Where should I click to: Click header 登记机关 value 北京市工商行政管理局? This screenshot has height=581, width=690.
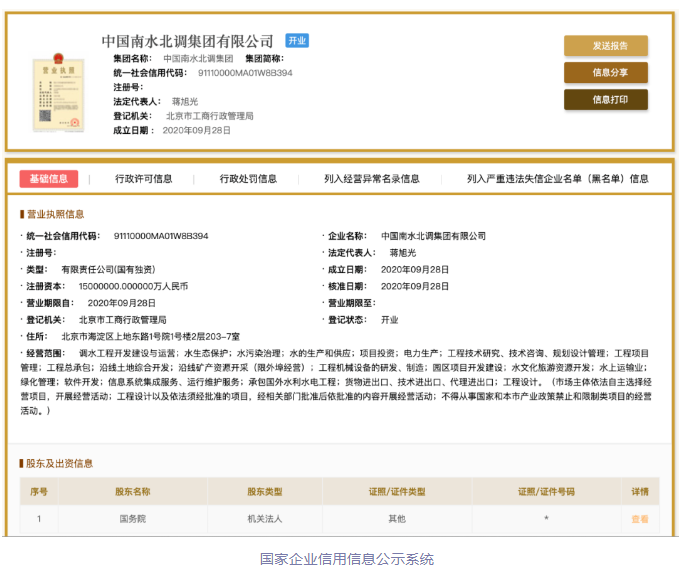[x=209, y=116]
